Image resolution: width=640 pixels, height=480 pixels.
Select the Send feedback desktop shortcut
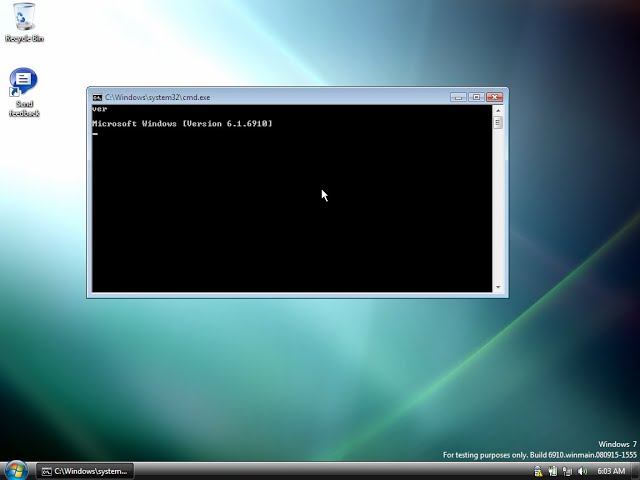point(24,93)
